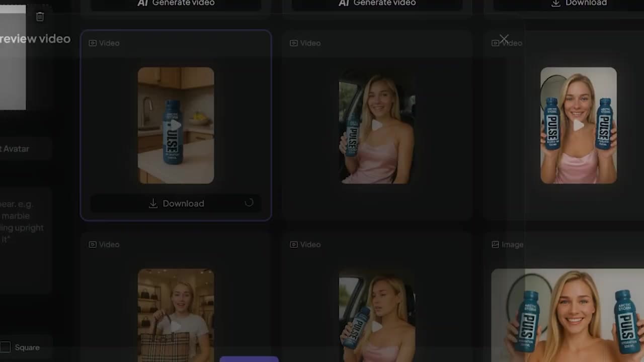Play the video of the woman holding a bottle in the car
Screen dimensions: 644x362
(x=377, y=125)
